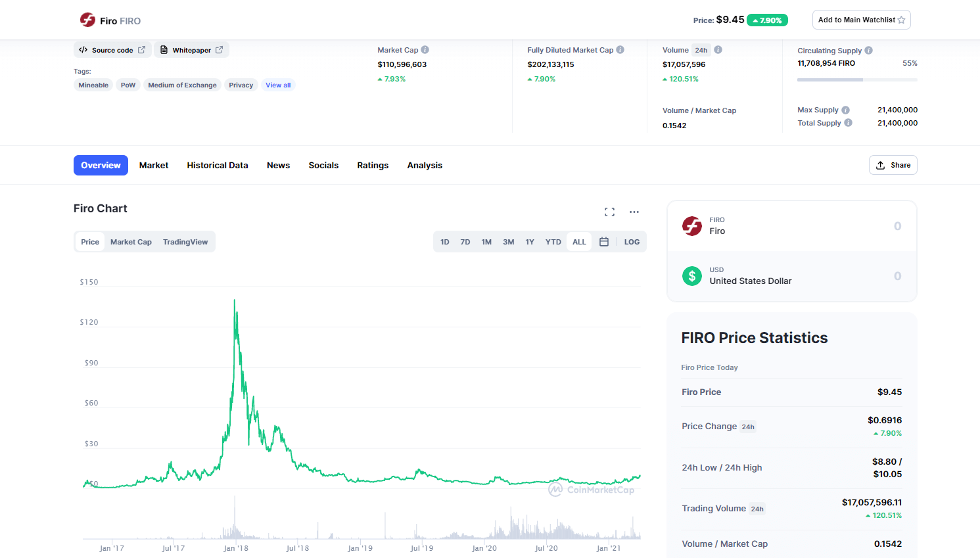980x558 pixels.
Task: Open the custom date range calendar picker
Action: pyautogui.click(x=604, y=241)
